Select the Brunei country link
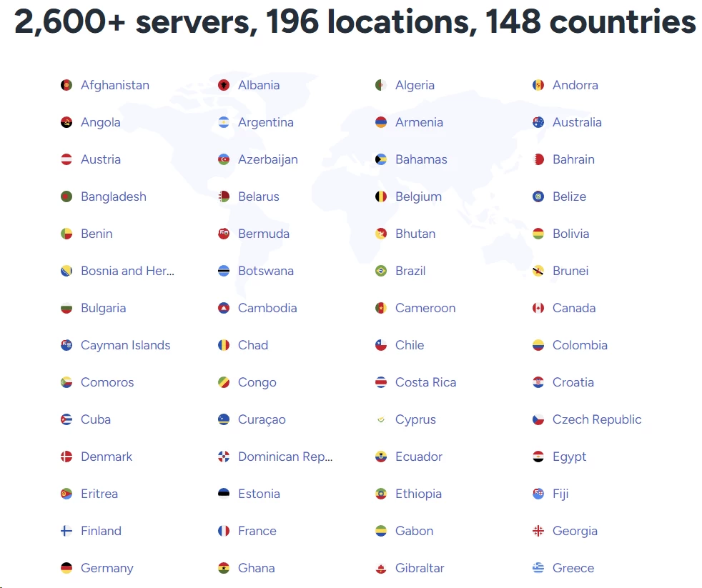The image size is (702, 588). [x=570, y=271]
